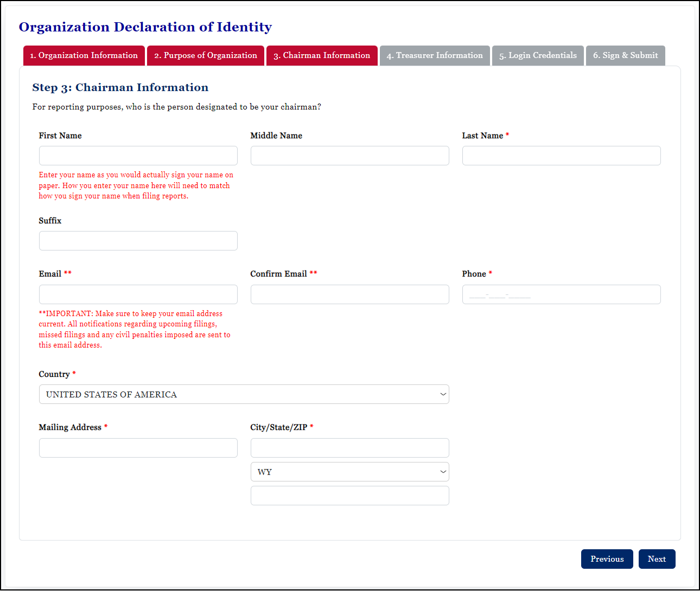Click the Suffix text field
The image size is (700, 591).
(x=138, y=241)
